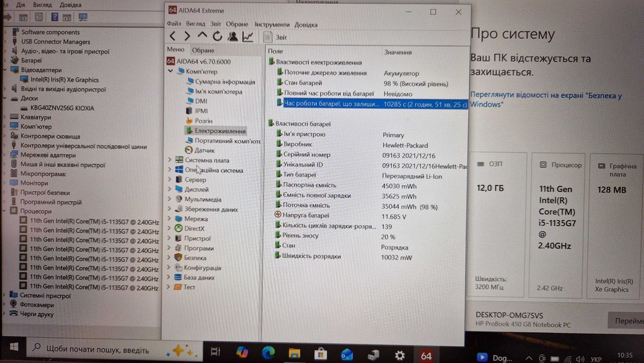This screenshot has width=644, height=363.
Task: Open AIDA64 user/driver update icon
Action: click(233, 36)
